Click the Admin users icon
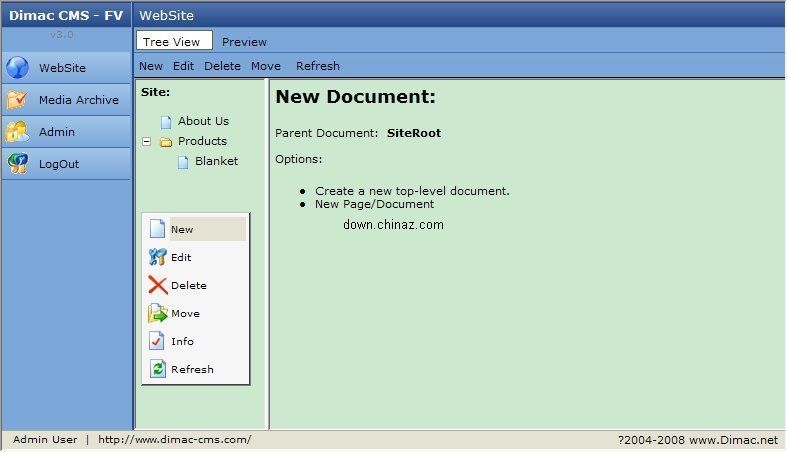787x452 pixels. 17,132
